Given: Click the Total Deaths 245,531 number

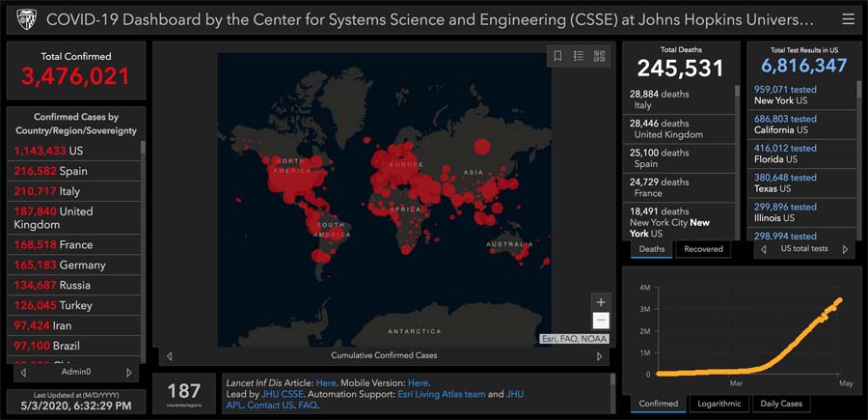Looking at the screenshot, I should click(x=680, y=69).
